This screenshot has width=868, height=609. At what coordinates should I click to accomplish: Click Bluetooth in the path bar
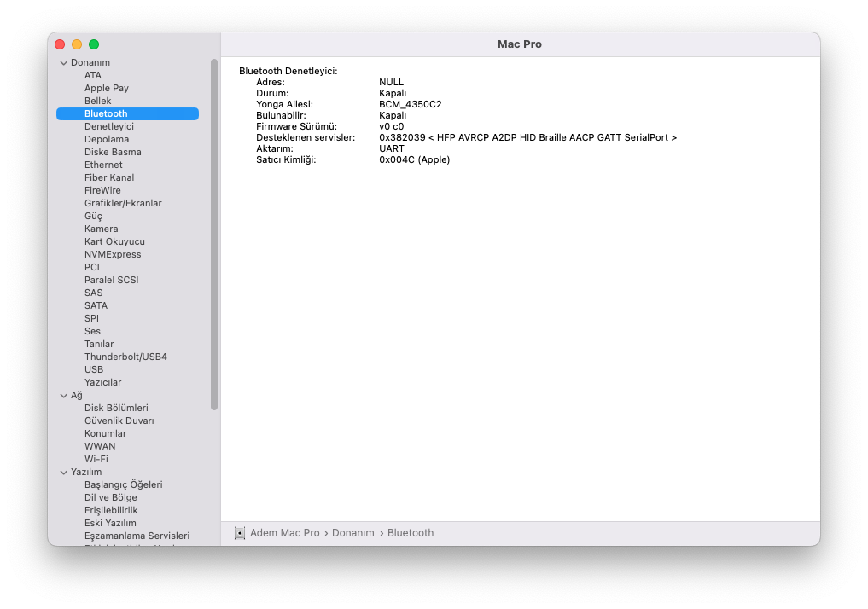pos(411,533)
